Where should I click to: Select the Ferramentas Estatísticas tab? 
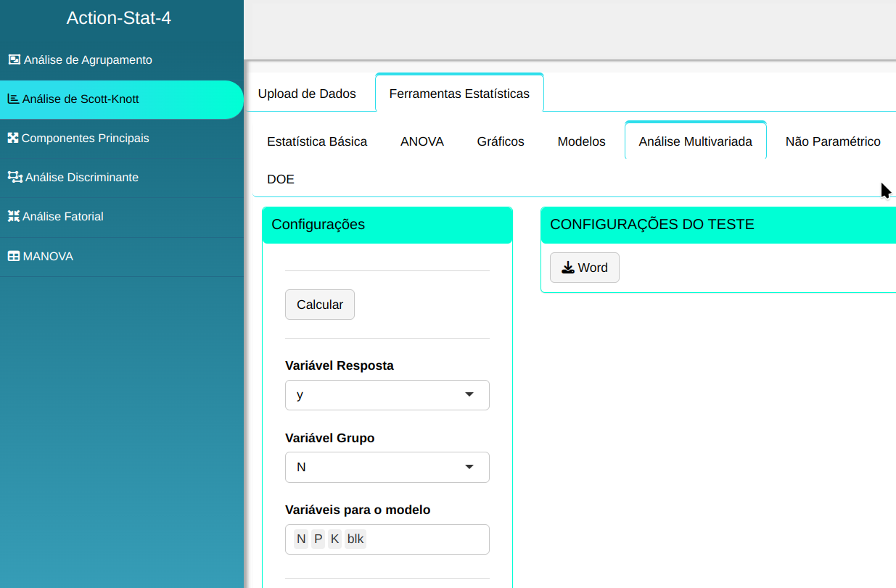(459, 94)
